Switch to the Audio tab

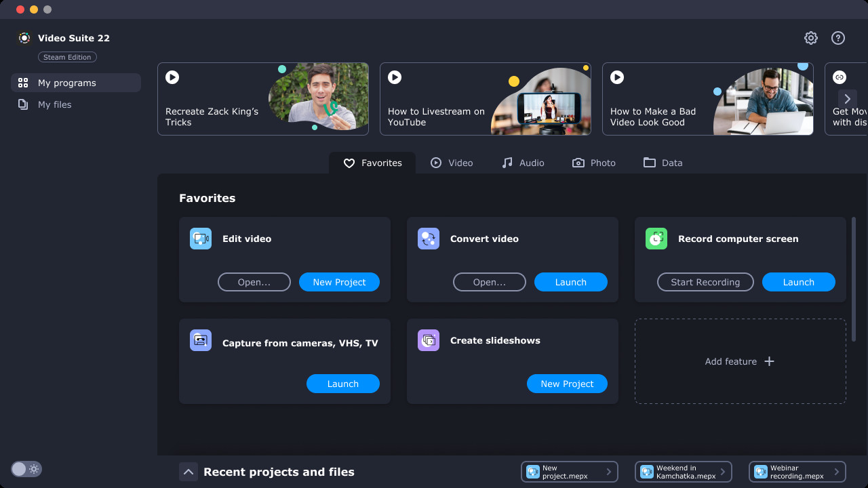[523, 163]
